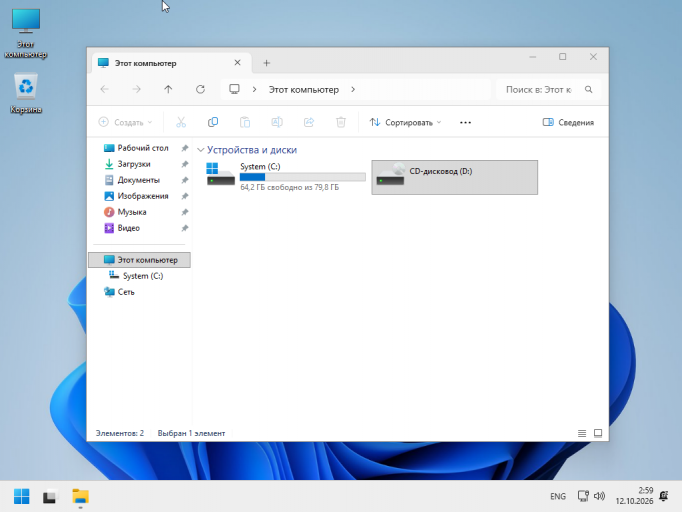682x512 pixels.
Task: Click the pin icon next to Видео
Action: point(185,228)
